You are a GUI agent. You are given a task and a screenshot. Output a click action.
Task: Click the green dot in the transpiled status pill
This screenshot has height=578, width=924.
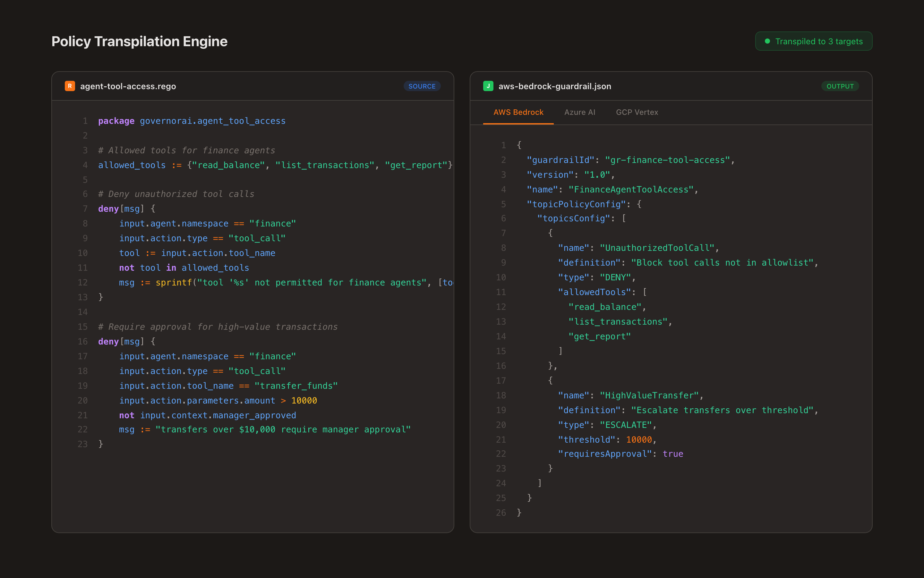point(768,41)
